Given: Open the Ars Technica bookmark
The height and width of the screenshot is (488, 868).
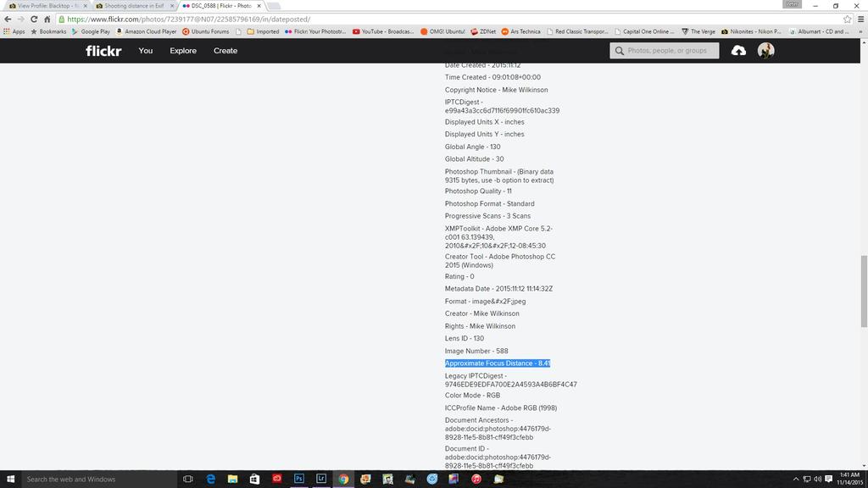Looking at the screenshot, I should [x=520, y=31].
